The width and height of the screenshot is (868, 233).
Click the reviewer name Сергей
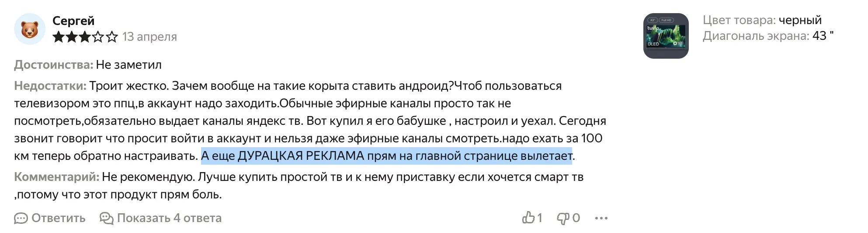tap(73, 21)
